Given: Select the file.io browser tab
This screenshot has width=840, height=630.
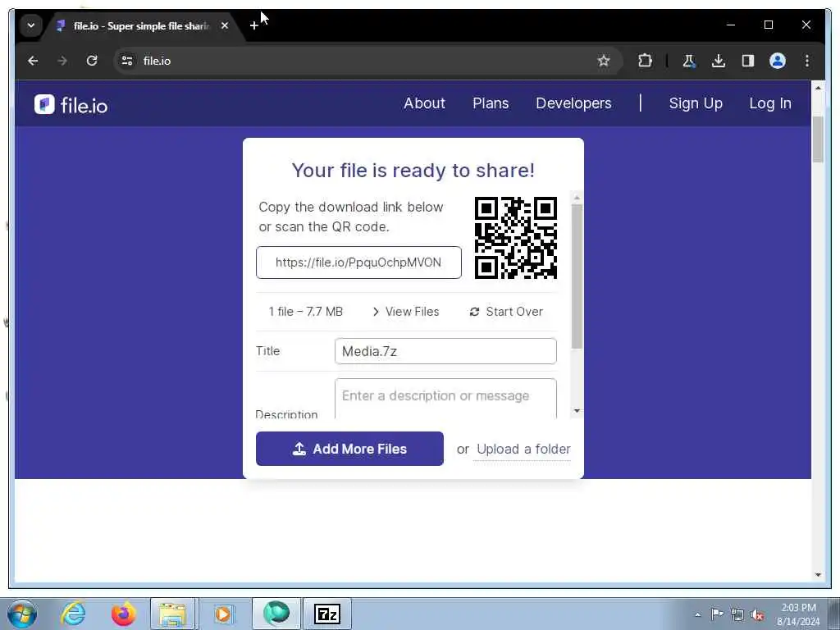Looking at the screenshot, I should 142,25.
